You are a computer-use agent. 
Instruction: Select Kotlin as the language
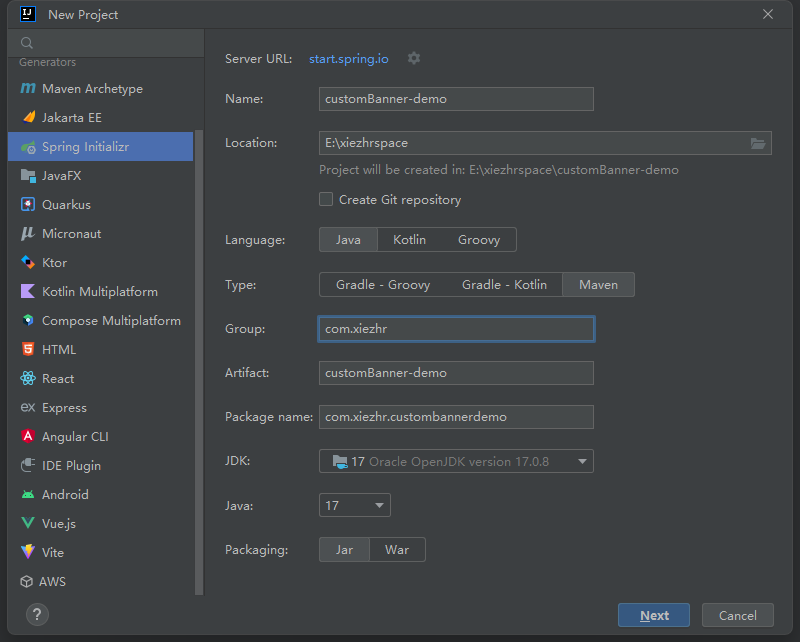(409, 240)
